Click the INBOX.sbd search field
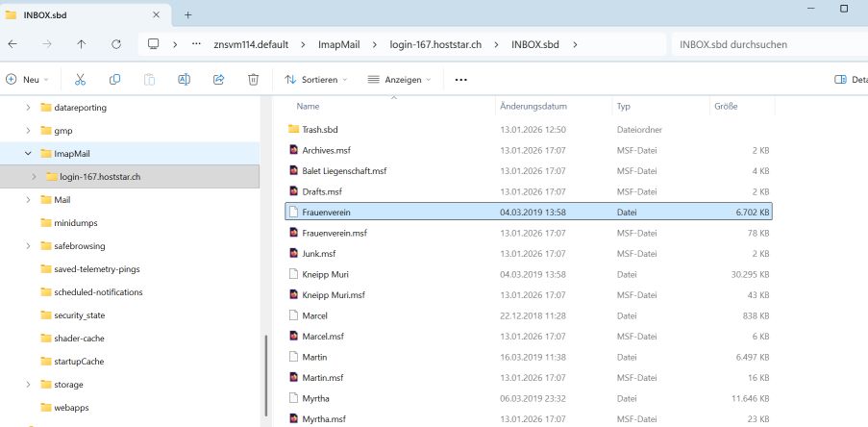868x427 pixels. tap(764, 44)
